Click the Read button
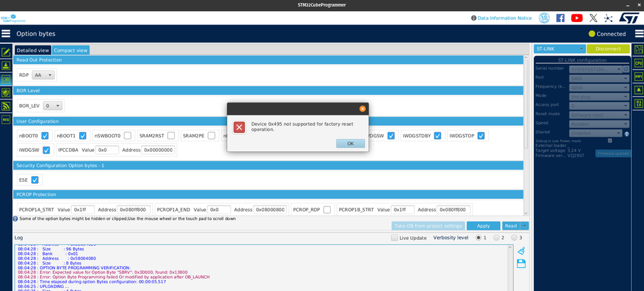This screenshot has height=291, width=644. pos(511,226)
